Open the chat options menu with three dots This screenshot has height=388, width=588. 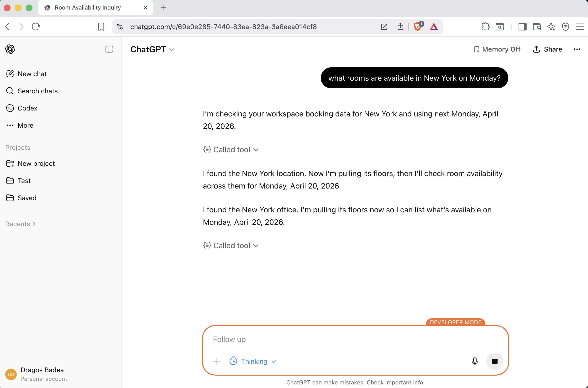tap(577, 49)
